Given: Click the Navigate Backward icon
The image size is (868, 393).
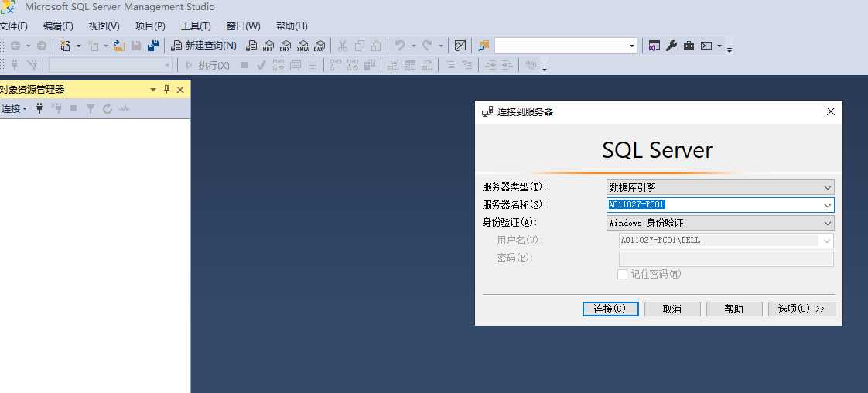Looking at the screenshot, I should point(15,46).
